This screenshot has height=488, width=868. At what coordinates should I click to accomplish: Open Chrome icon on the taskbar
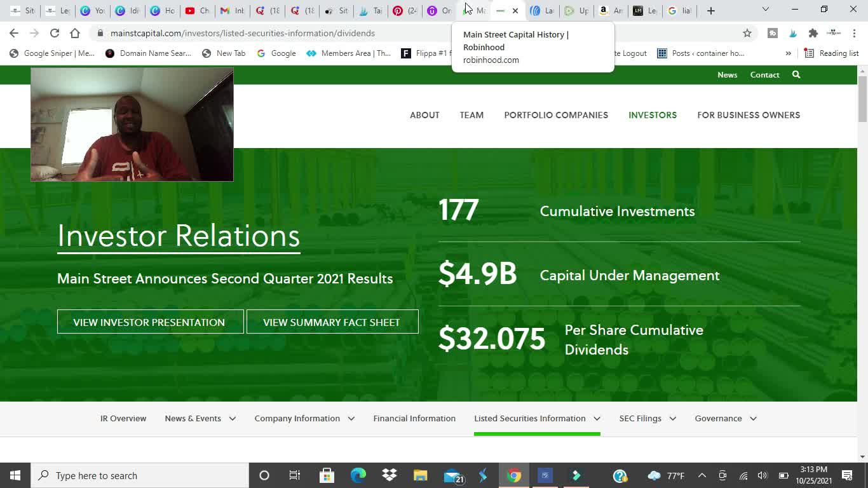(514, 475)
